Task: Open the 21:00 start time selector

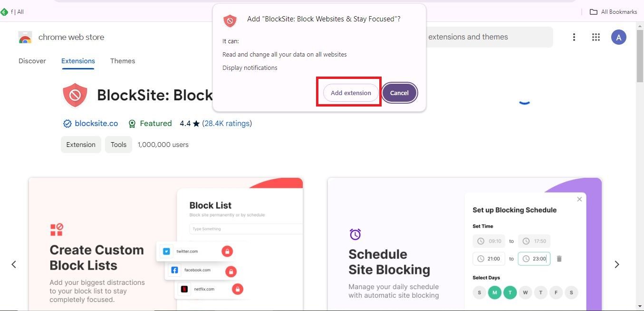Action: (490, 258)
